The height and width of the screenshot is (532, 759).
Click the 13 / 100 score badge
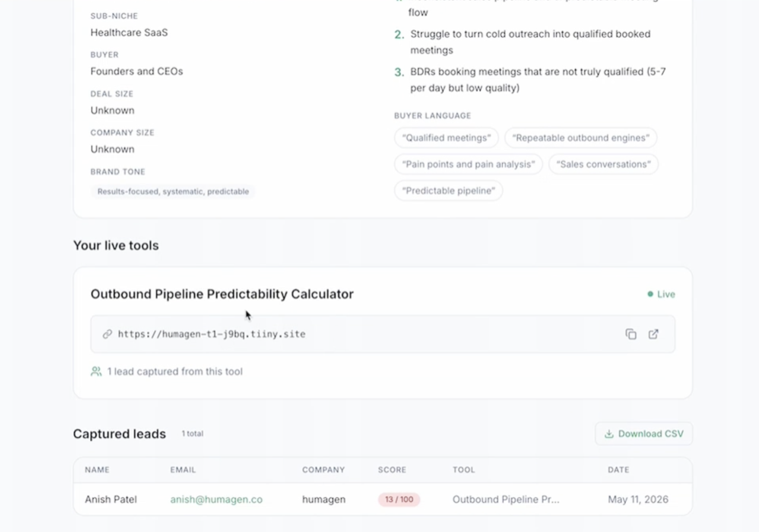point(399,499)
